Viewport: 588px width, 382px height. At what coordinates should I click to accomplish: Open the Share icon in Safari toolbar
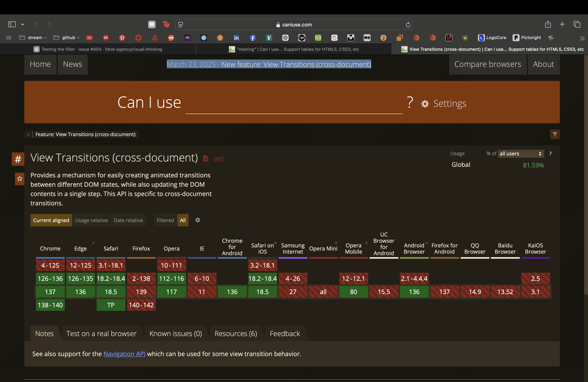pyautogui.click(x=548, y=24)
